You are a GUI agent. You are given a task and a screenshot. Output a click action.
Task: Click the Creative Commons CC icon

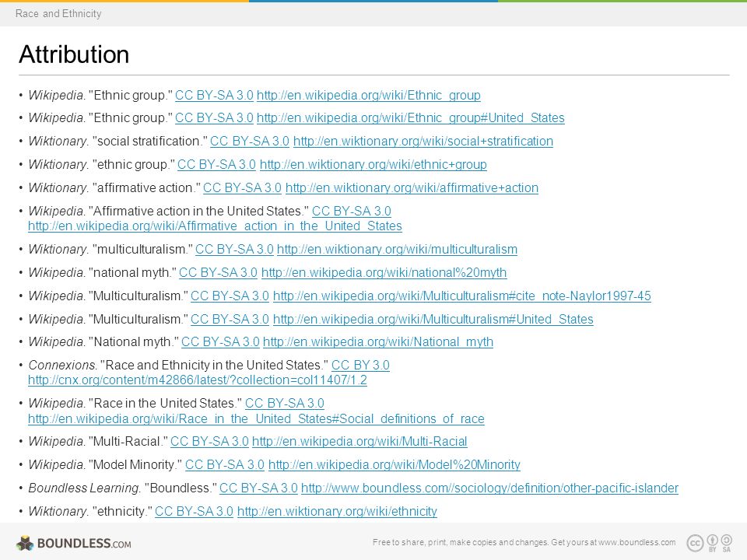(695, 543)
